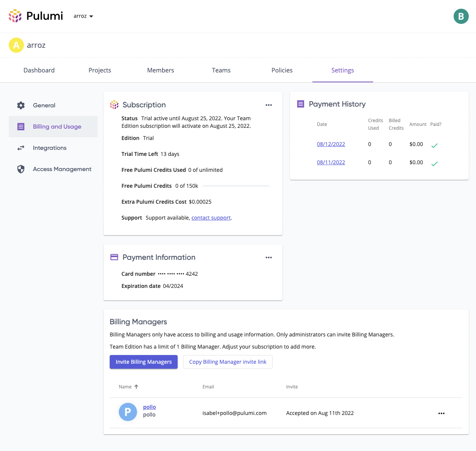Open the Payment Information more options menu
476x451 pixels.
(x=269, y=258)
